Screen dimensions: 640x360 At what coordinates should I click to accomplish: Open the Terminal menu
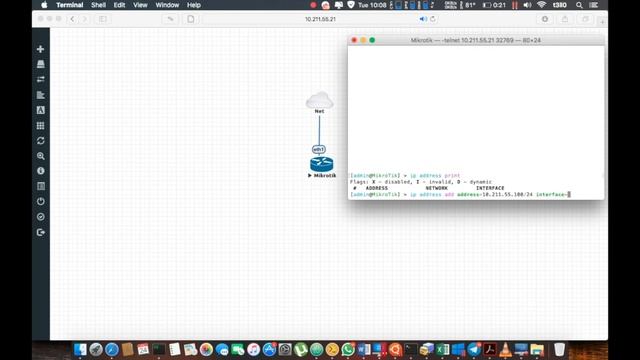[70, 5]
